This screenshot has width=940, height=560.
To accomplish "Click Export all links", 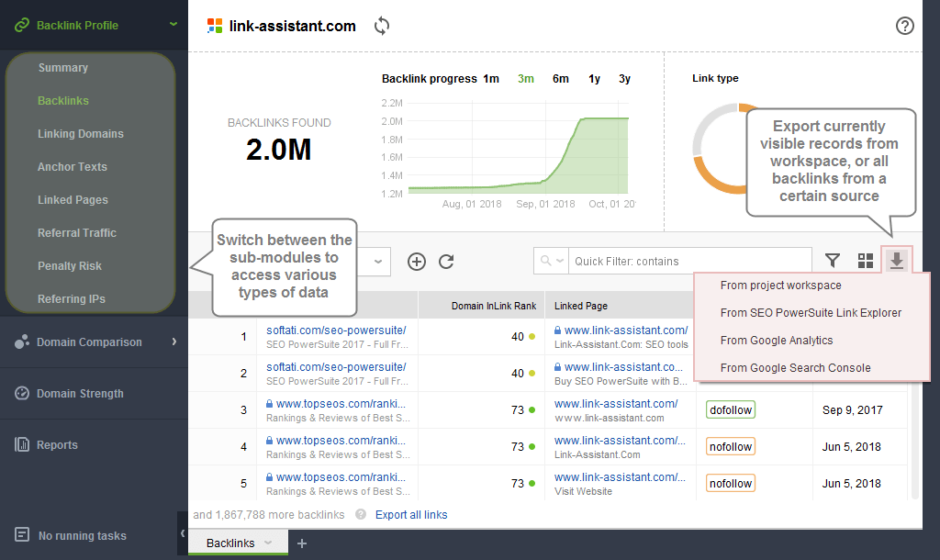I will [x=411, y=514].
